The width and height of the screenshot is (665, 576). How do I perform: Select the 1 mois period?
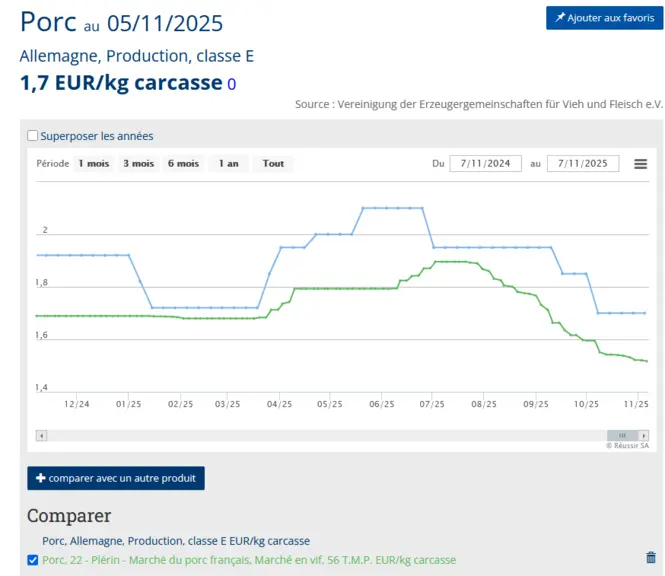point(94,164)
